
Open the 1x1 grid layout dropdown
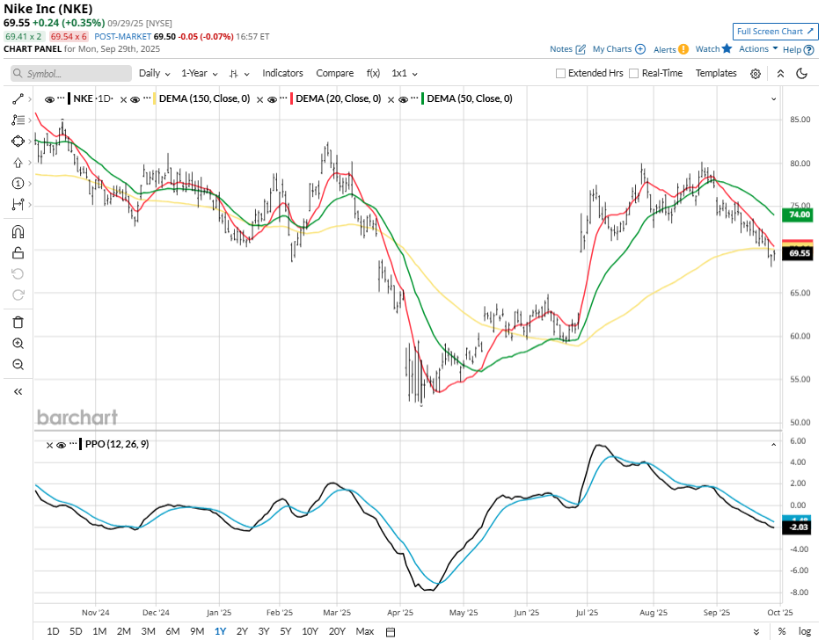405,73
